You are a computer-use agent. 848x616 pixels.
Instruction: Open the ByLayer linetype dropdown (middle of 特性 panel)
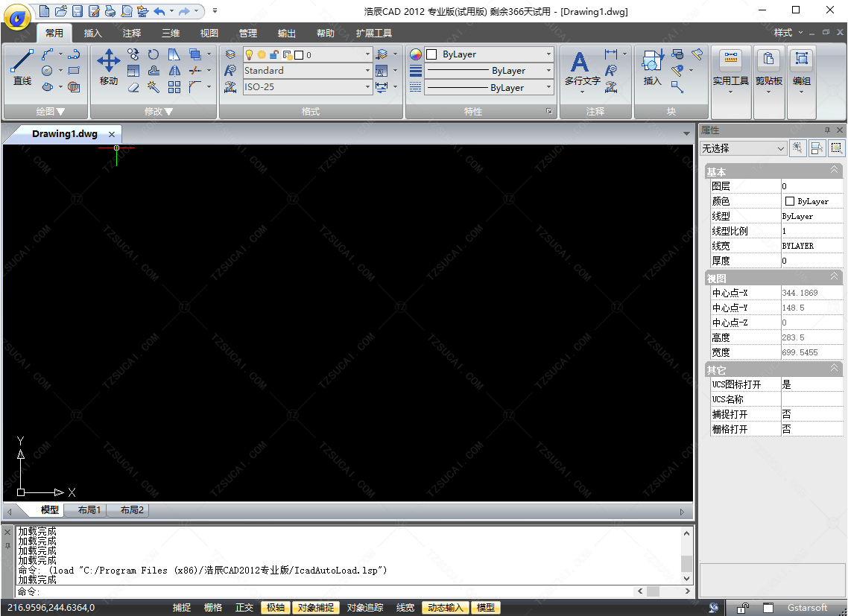pos(489,70)
